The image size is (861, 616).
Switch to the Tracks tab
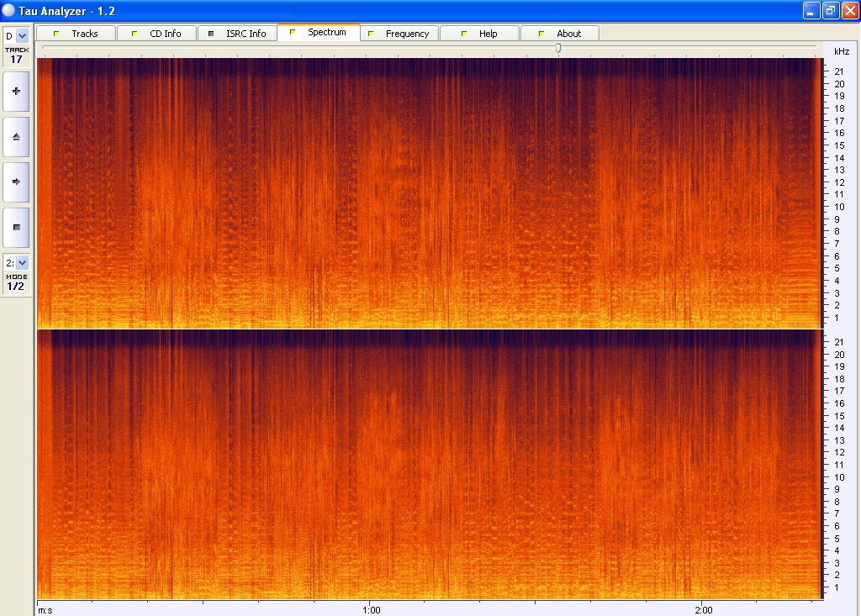point(84,34)
